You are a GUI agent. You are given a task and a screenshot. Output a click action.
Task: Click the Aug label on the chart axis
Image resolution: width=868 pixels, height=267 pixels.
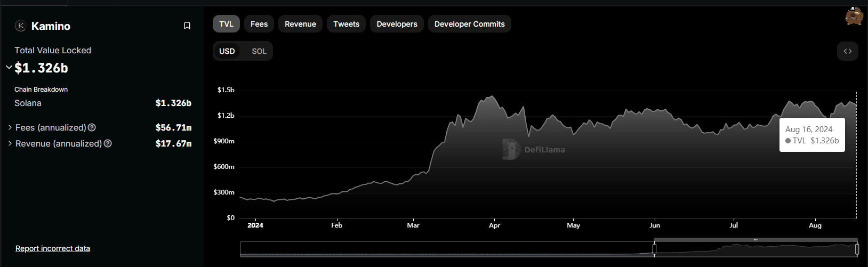click(x=815, y=225)
